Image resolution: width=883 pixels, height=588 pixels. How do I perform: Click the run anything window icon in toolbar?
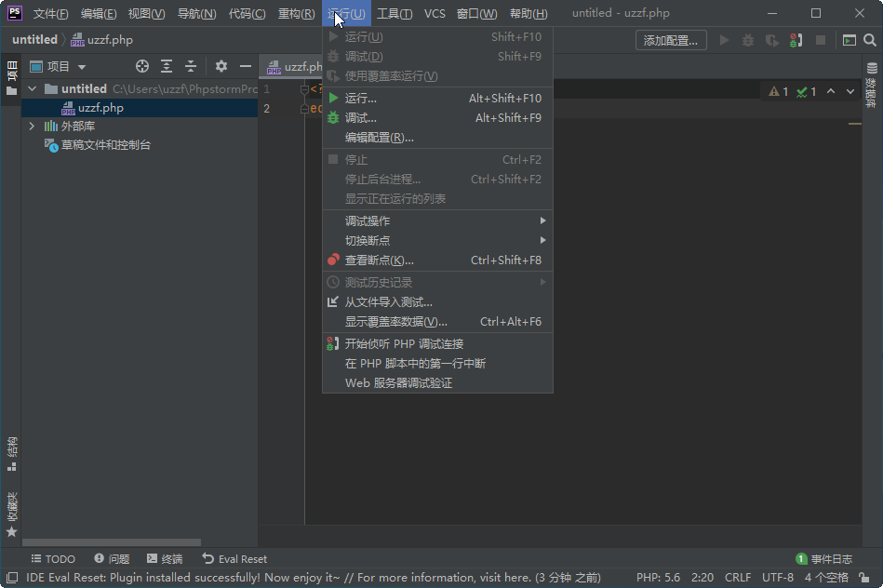(x=850, y=40)
